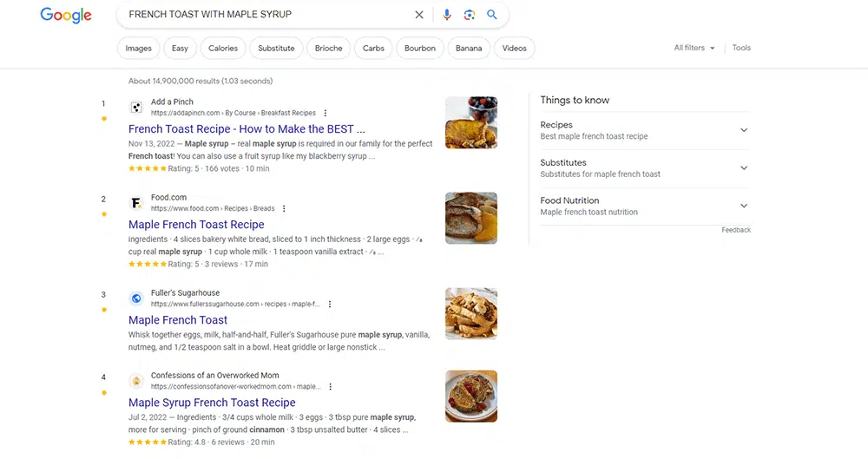Select the Videos filter chip

coord(514,49)
